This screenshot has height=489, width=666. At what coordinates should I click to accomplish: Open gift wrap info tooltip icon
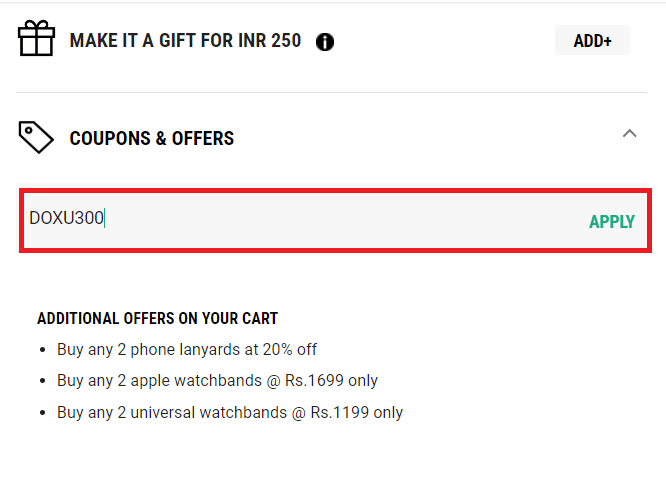coord(325,42)
